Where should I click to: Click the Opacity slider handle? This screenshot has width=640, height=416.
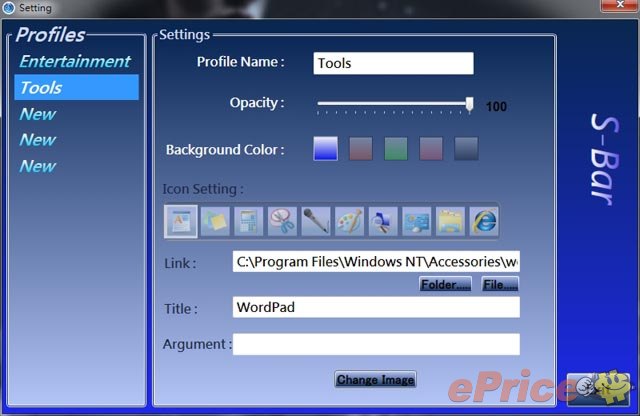[470, 105]
